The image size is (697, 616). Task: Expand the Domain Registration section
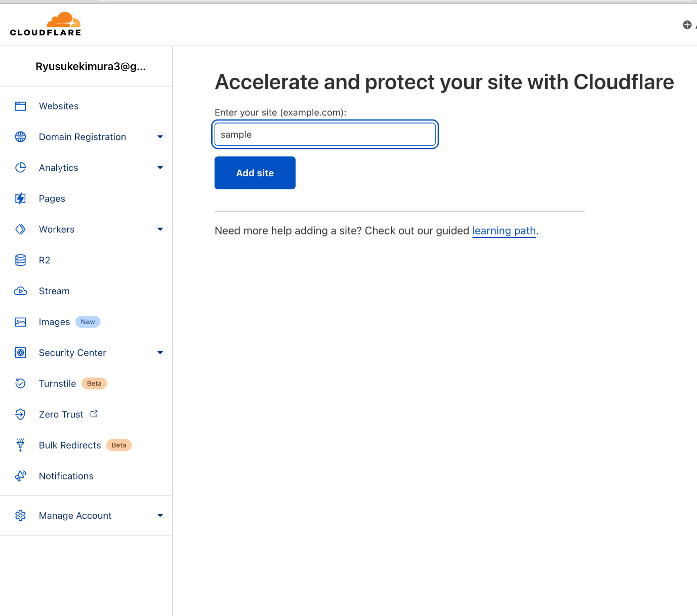tap(160, 136)
